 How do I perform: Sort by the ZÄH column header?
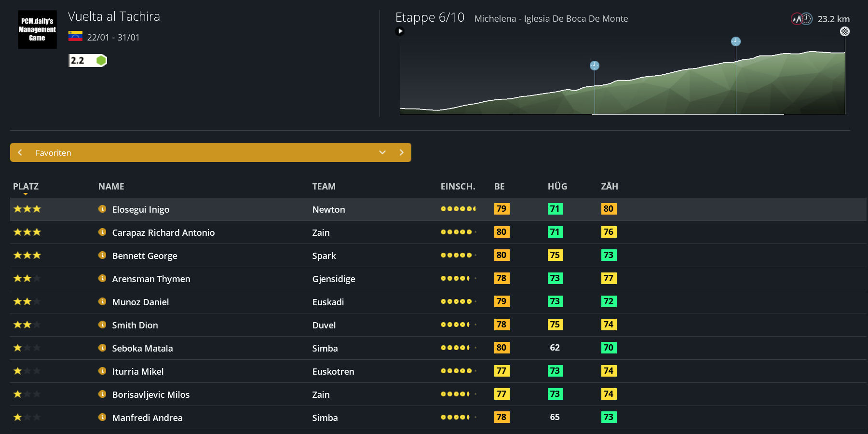[610, 187]
